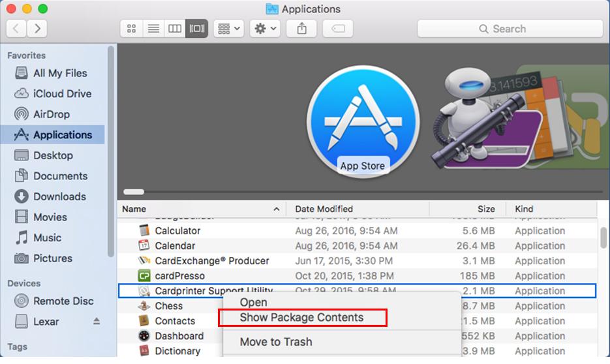
Task: Open the Action gear dropdown menu
Action: tap(265, 29)
